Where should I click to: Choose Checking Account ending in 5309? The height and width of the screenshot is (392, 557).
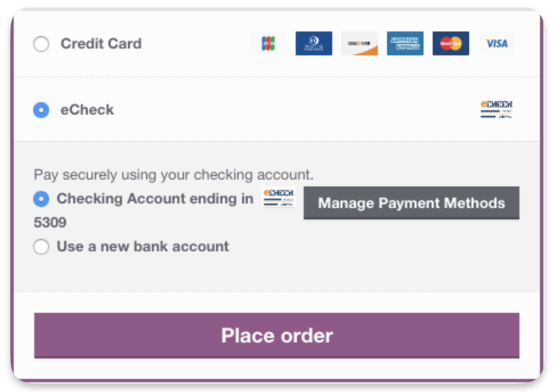41,199
